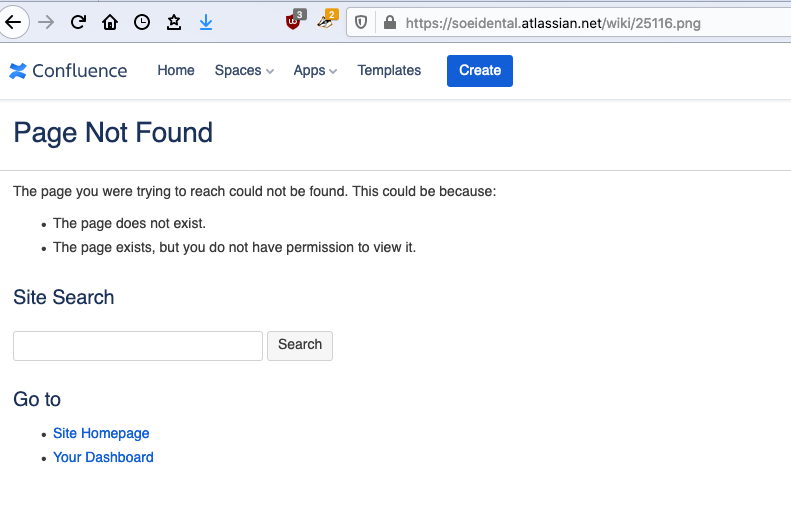Open the Templates nav item
The width and height of the screenshot is (791, 518).
coord(389,71)
